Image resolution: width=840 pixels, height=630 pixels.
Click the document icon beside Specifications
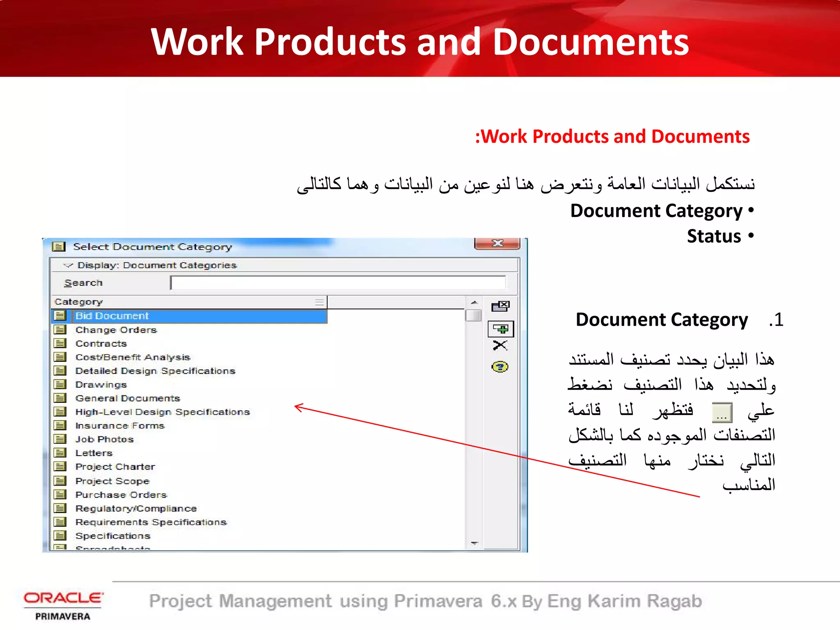pos(60,535)
